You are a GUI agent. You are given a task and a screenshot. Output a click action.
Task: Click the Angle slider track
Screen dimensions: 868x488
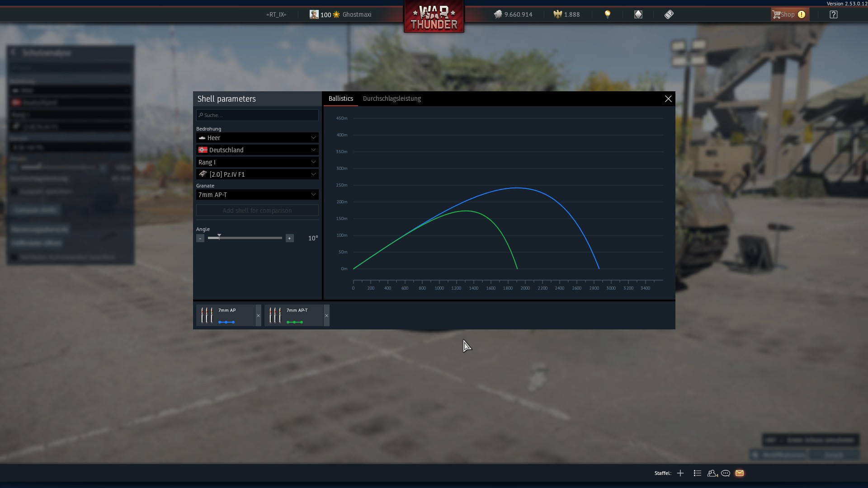point(253,238)
